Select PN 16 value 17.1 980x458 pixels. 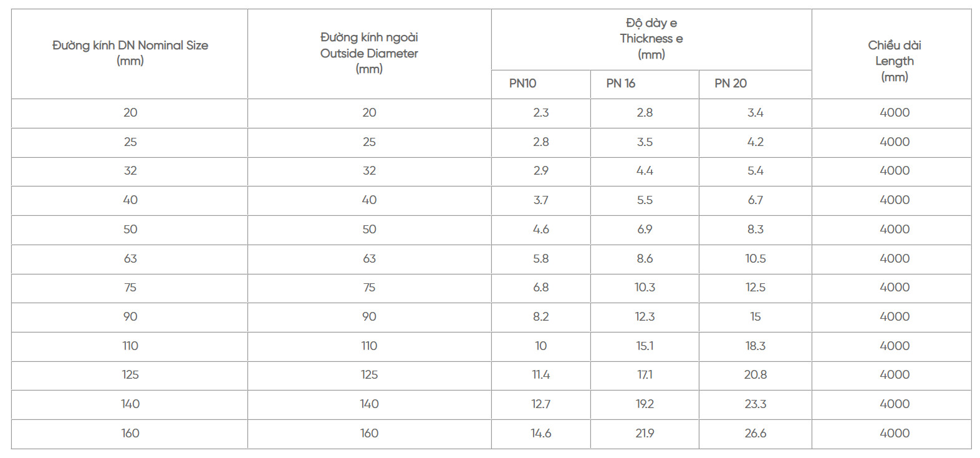click(x=645, y=375)
